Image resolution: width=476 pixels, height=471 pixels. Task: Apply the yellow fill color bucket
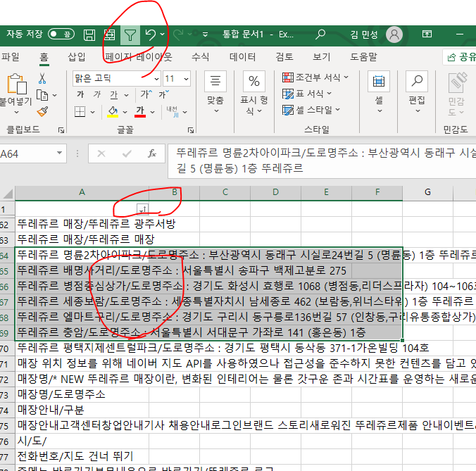[x=113, y=112]
